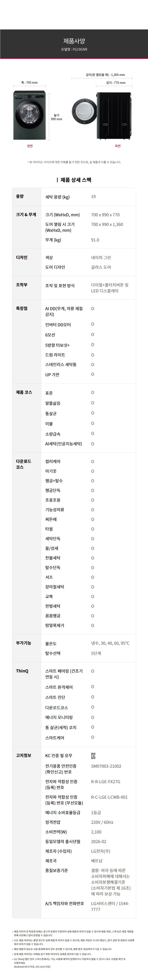Select the 용량 category label

pyautogui.click(x=20, y=196)
